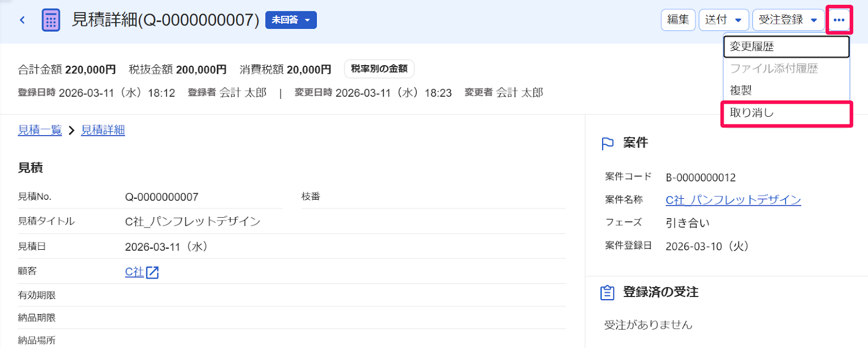
Task: Select 変更履歴 from the menu
Action: (x=786, y=47)
